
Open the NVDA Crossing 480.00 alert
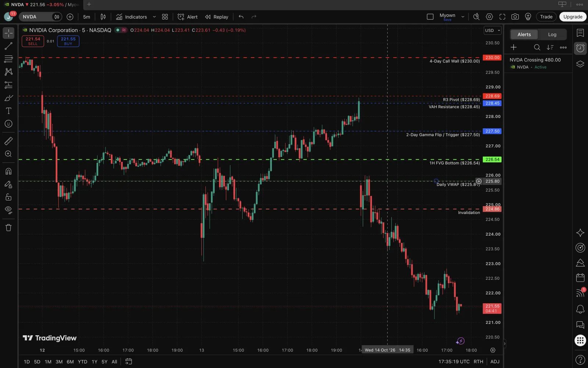(x=538, y=63)
